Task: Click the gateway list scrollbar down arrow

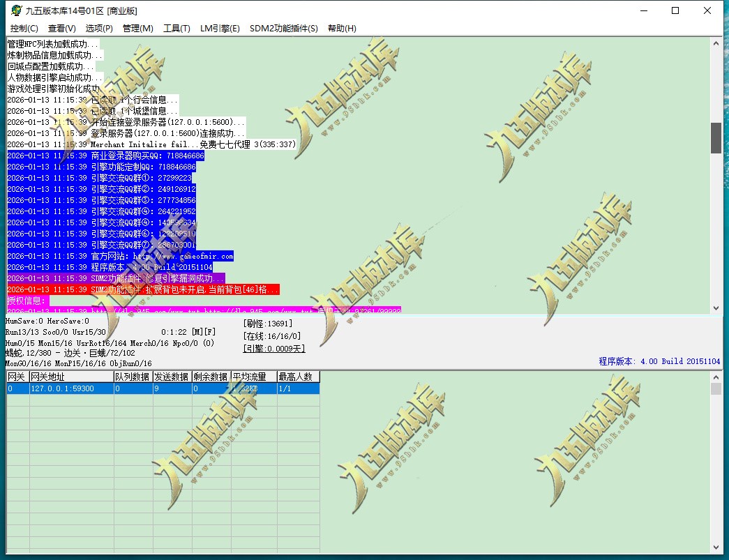Action: coord(716,547)
